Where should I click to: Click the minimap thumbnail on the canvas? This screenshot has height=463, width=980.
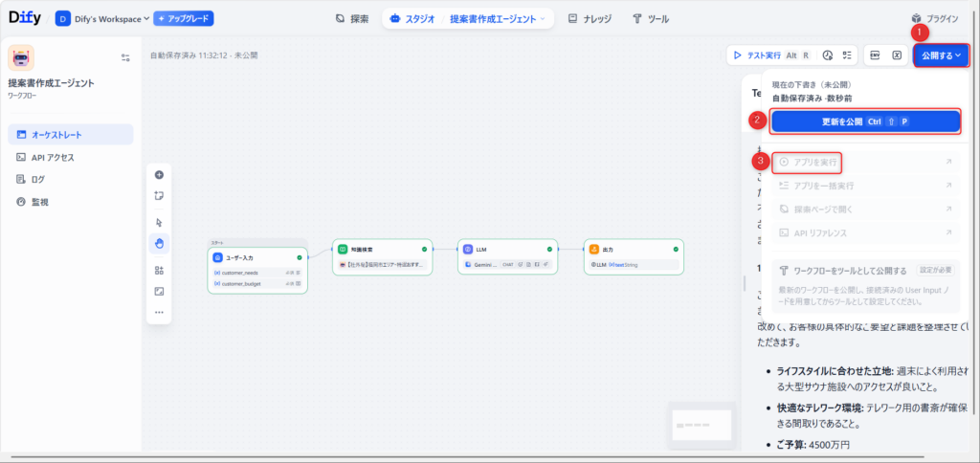click(702, 422)
